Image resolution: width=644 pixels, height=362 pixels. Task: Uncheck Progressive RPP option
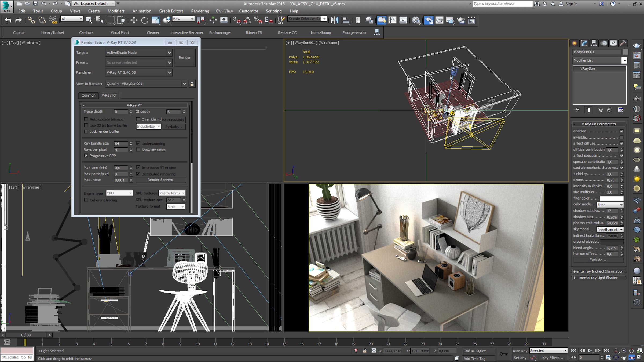tap(86, 156)
